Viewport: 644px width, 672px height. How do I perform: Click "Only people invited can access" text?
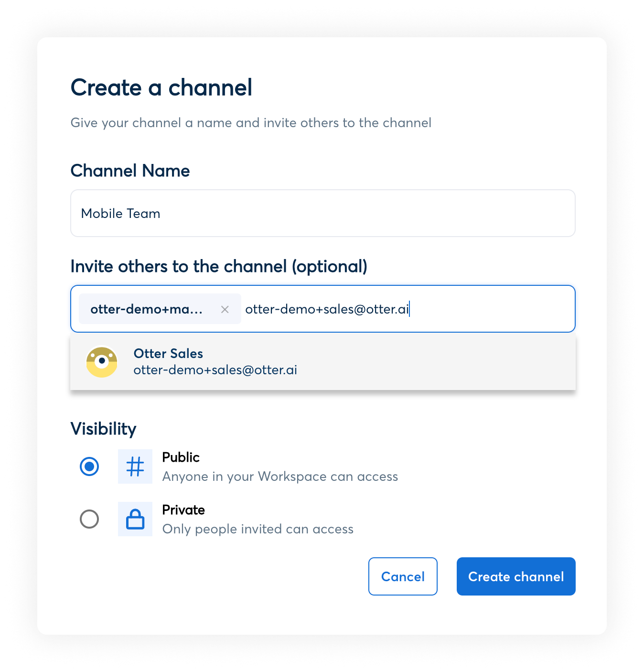tap(258, 529)
